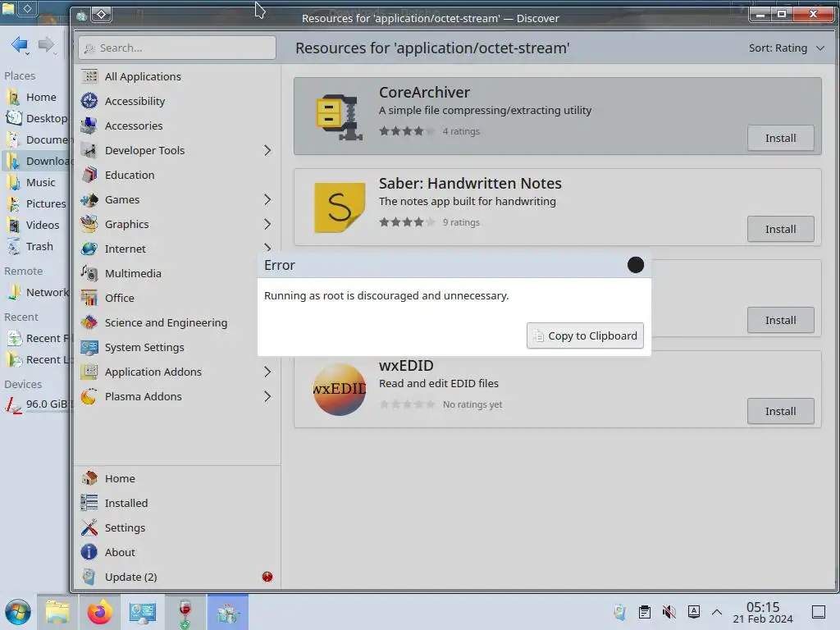Select Plasma Addons category icon
Screen dimensions: 840x630
[x=89, y=396]
